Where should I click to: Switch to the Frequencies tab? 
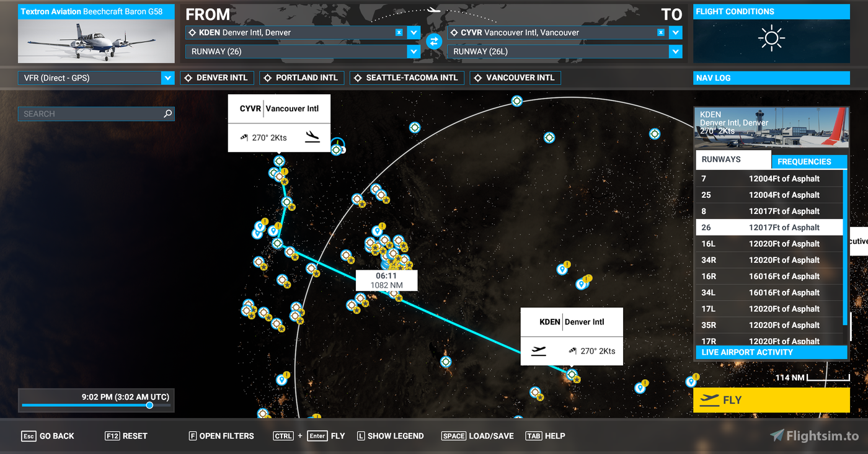(808, 161)
